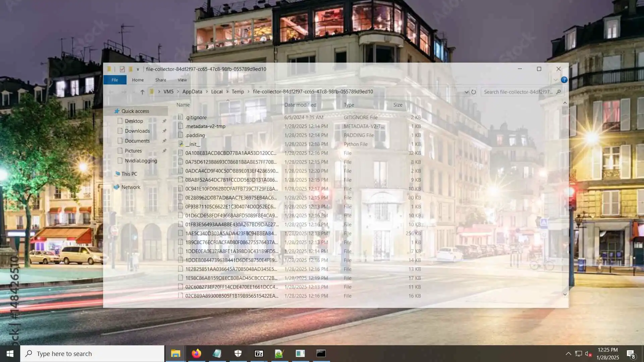Refresh the current folder view
644x362 pixels.
pyautogui.click(x=474, y=92)
